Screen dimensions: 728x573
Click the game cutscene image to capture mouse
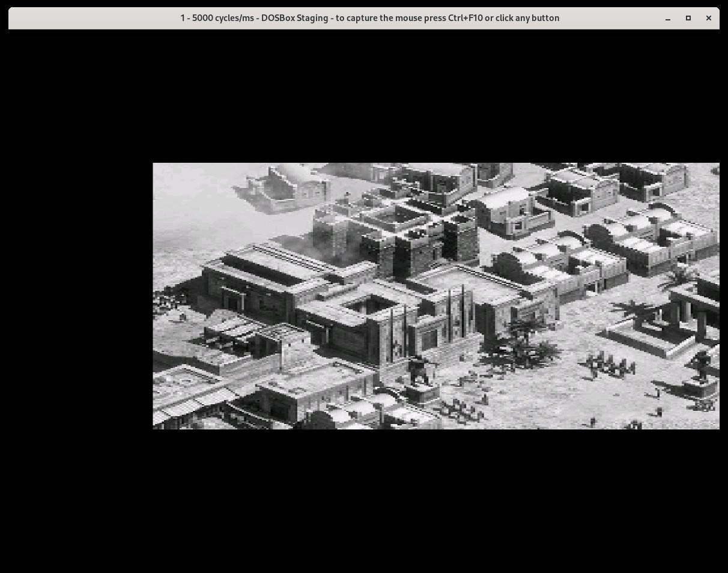pos(436,296)
